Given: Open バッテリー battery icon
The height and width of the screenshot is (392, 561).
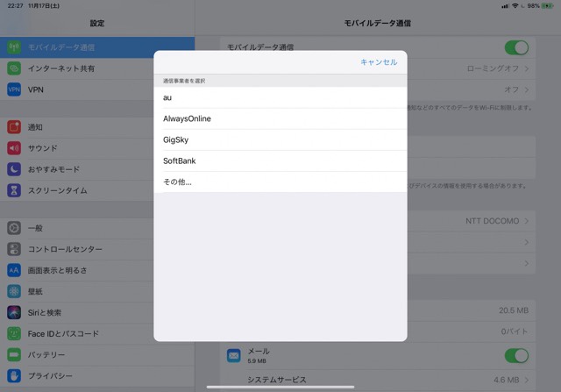Looking at the screenshot, I should coord(14,355).
